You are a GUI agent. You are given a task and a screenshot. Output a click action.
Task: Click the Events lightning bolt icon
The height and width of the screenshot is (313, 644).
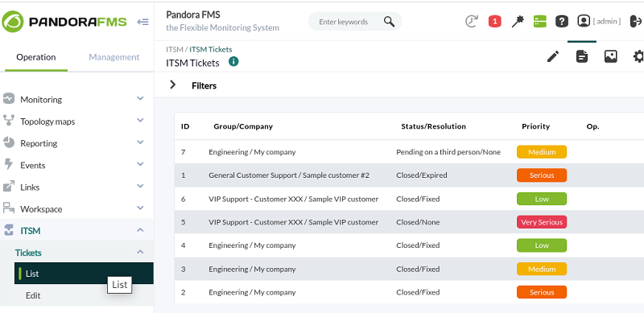(x=9, y=164)
